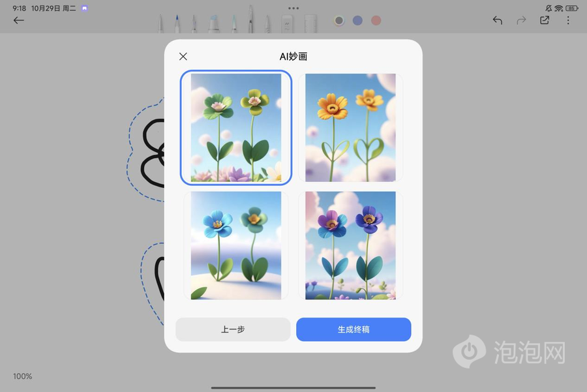The image size is (587, 392).
Task: Pick the red color swatch
Action: [376, 20]
